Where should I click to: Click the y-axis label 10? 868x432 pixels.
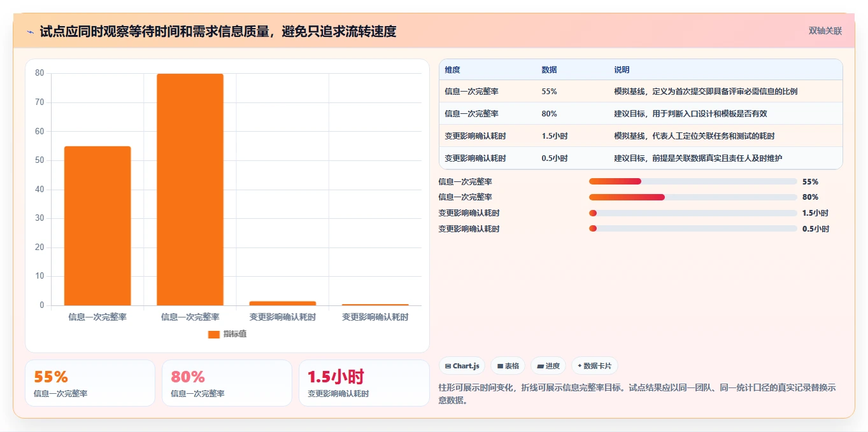[39, 276]
